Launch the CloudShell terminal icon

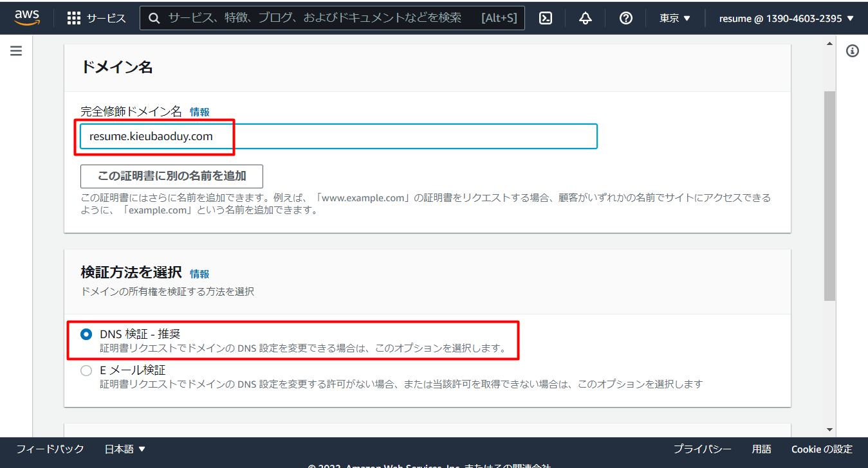[546, 18]
